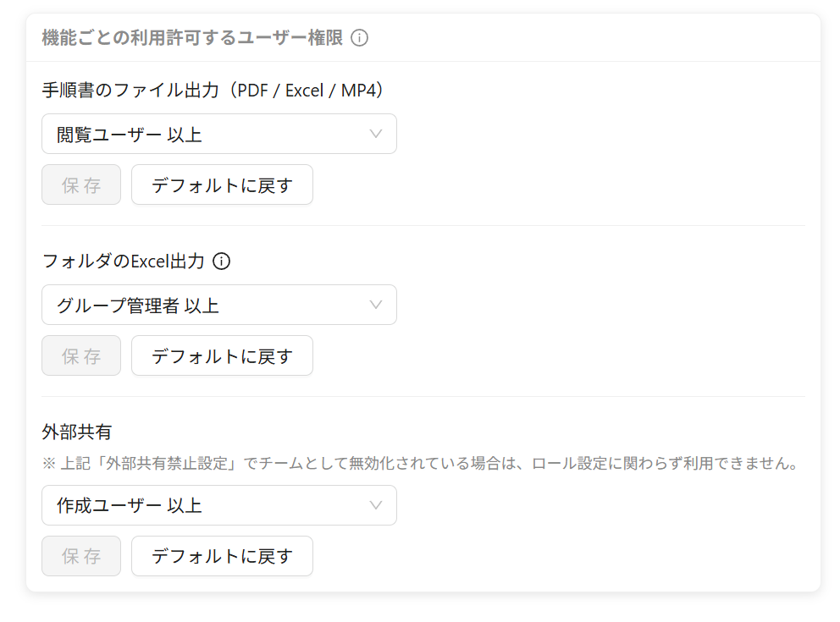This screenshot has width=840, height=622.
Task: Click 保存 under 外部共有 setting
Action: [x=81, y=556]
